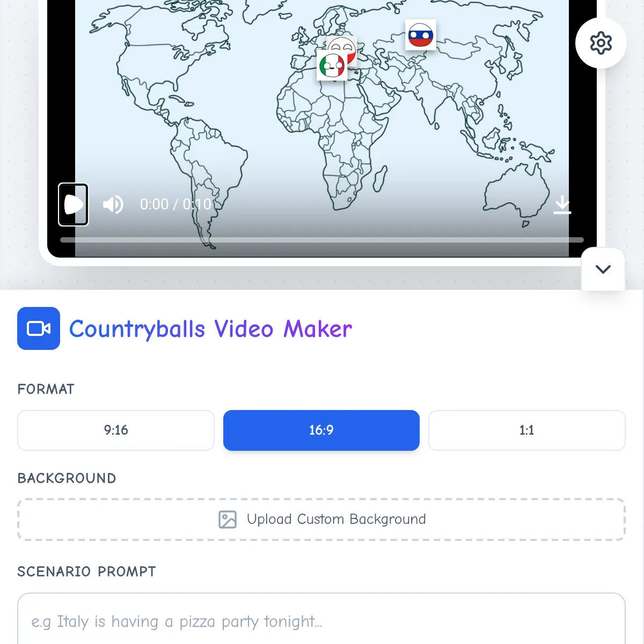
Task: Click the 0:00 / 0:10 time display
Action: coord(175,204)
